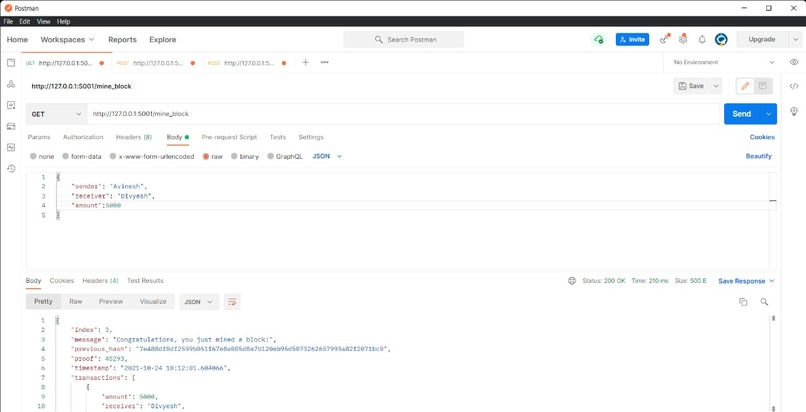The height and width of the screenshot is (412, 806).
Task: Open the Cookies link
Action: pos(762,137)
